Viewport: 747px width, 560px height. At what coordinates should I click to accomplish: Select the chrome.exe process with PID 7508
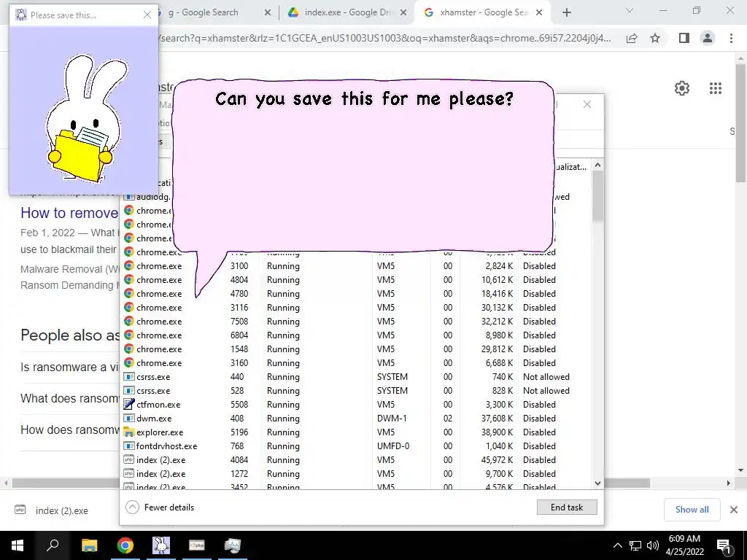[x=356, y=322]
